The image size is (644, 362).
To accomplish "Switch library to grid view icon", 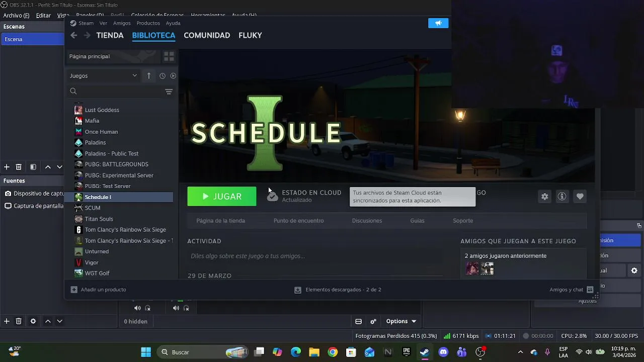I will 169,56.
